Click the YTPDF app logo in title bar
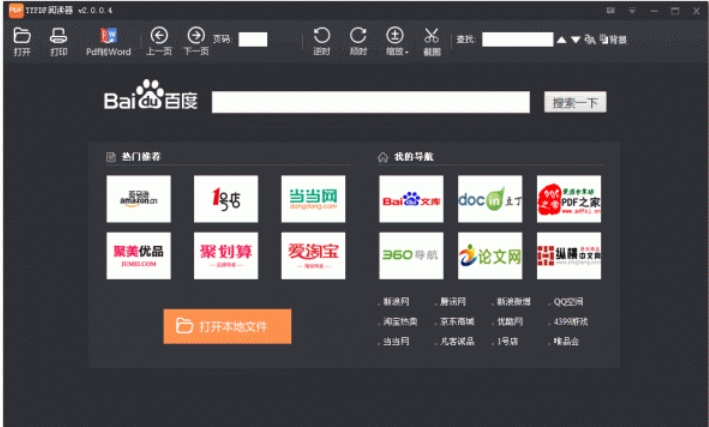 (16, 10)
